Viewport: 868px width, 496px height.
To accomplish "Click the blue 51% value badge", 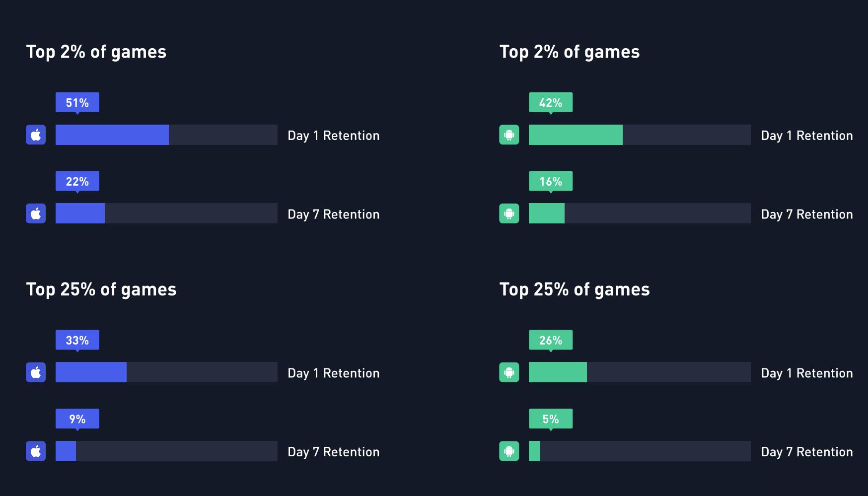I will (77, 102).
